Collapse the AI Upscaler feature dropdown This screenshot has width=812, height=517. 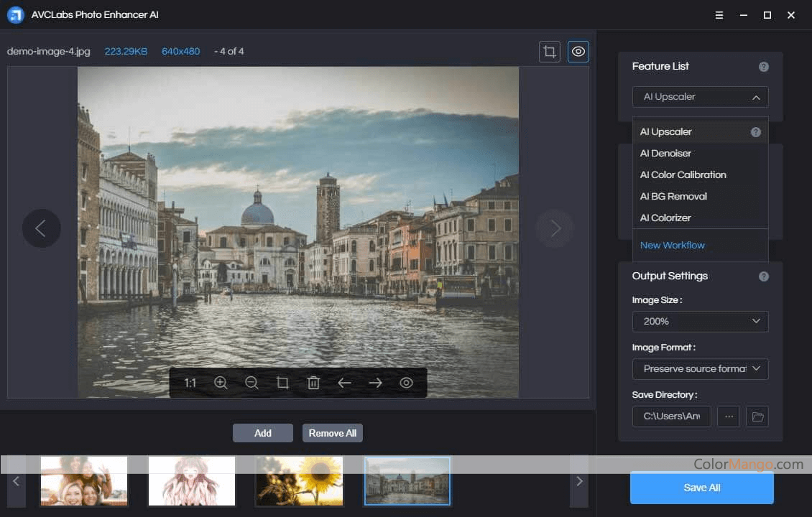[755, 97]
